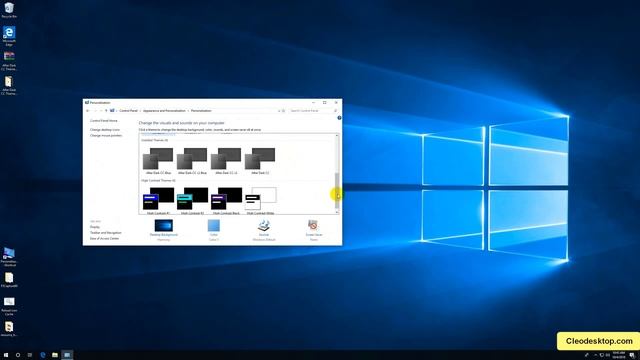This screenshot has height=360, width=640.
Task: Click the Personalization window taskbar button
Action: tap(67, 355)
